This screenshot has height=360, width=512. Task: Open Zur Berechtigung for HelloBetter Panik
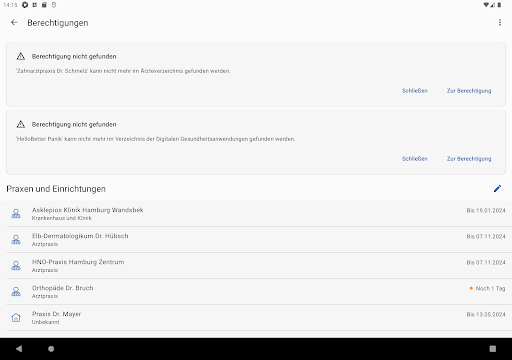click(469, 159)
